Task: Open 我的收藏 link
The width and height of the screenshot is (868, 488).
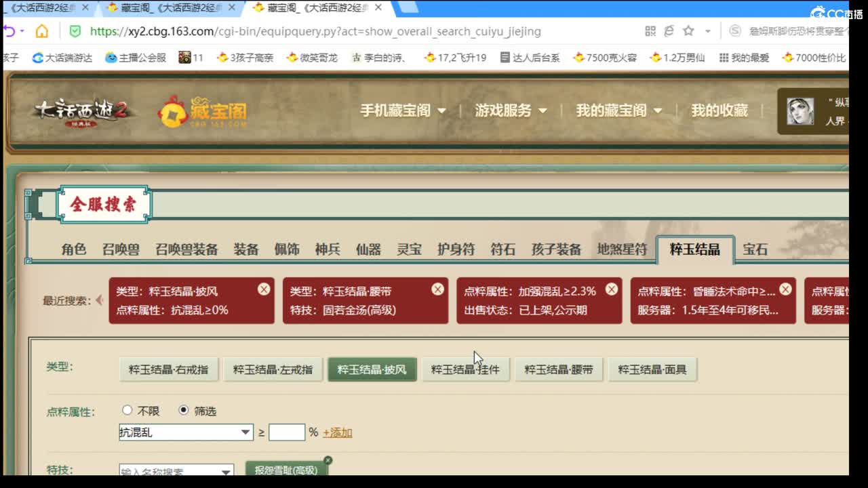Action: pos(719,110)
